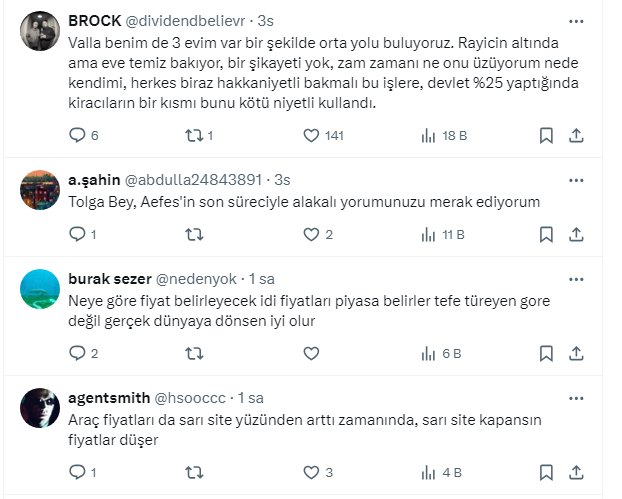Reply to BROCK's tweet

(x=77, y=135)
